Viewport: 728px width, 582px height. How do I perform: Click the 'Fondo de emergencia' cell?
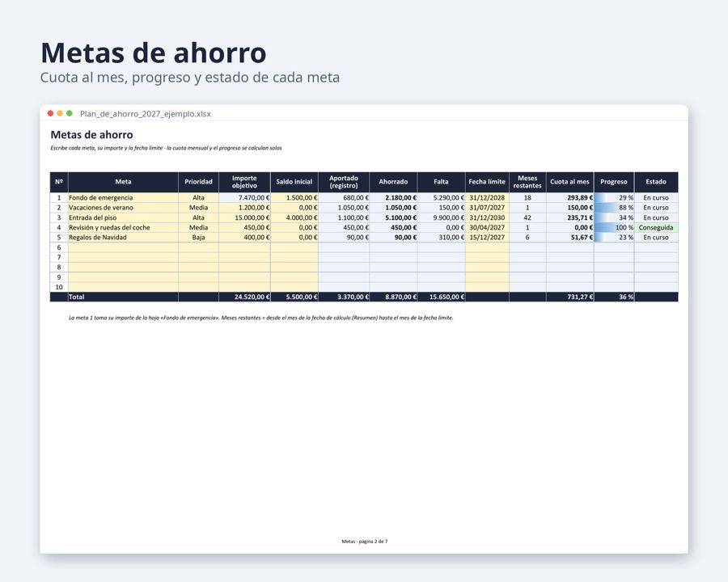pos(123,198)
